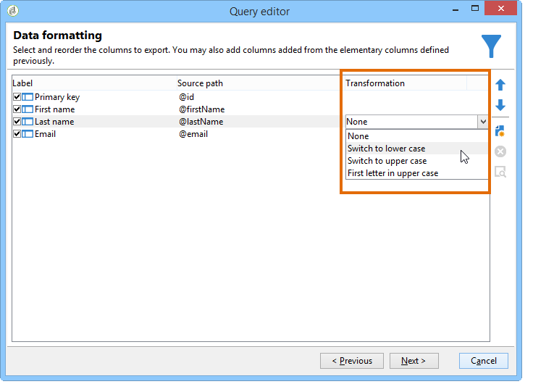Click the blue funnel filter icon
This screenshot has height=392, width=533.
(x=491, y=46)
